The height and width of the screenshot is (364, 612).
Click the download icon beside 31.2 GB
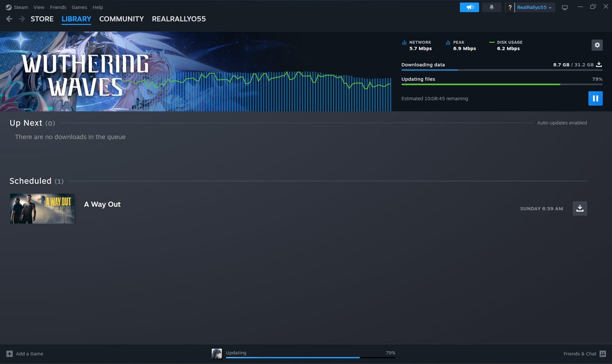(599, 64)
